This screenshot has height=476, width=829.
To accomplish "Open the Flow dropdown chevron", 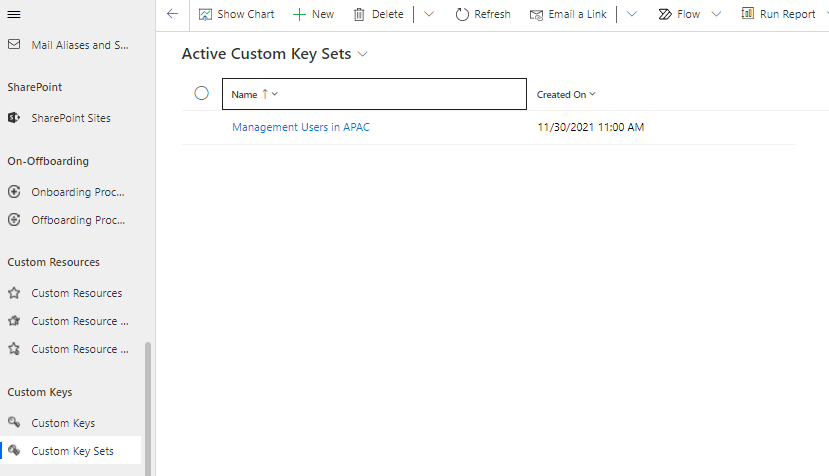I will click(x=716, y=14).
